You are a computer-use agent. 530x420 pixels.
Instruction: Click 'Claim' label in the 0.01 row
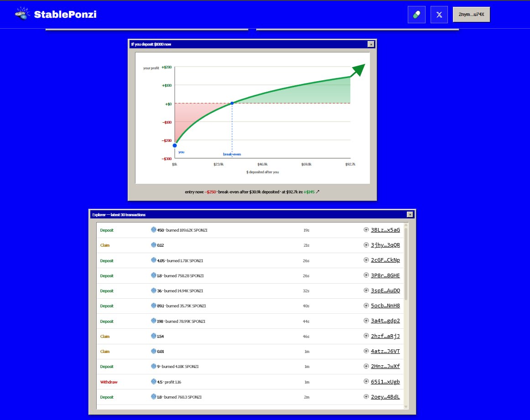coord(105,352)
